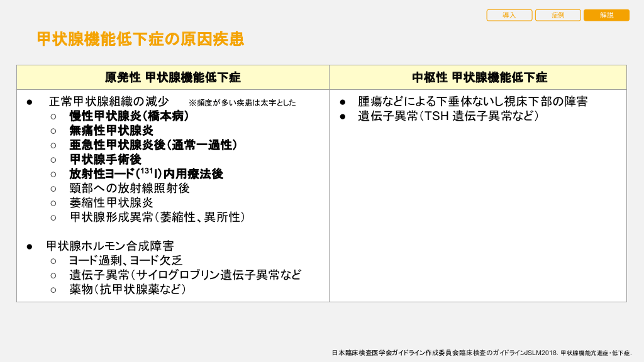Select the 亜急性甲状腺炎後(通常一過性) entry
The height and width of the screenshot is (362, 644).
coord(153,145)
